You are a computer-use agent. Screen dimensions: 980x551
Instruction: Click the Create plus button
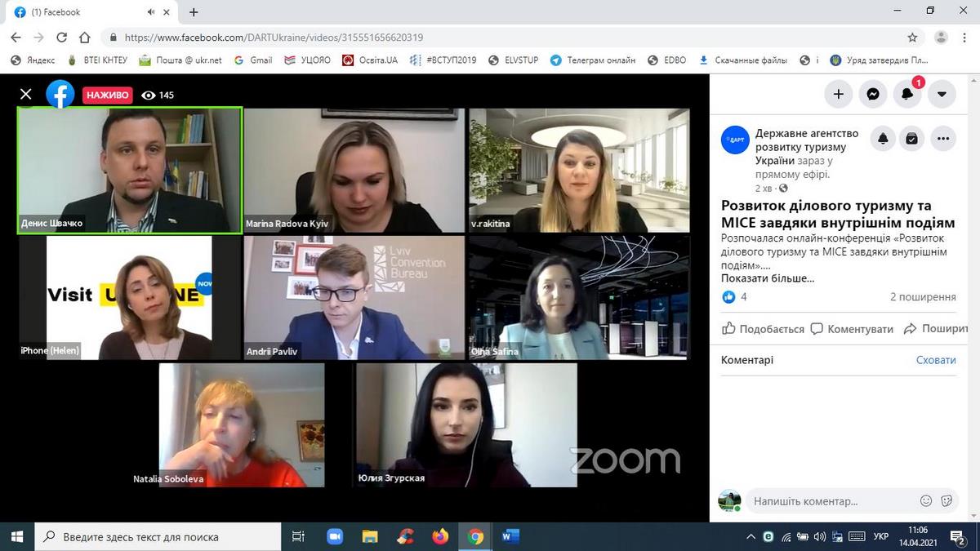[838, 94]
